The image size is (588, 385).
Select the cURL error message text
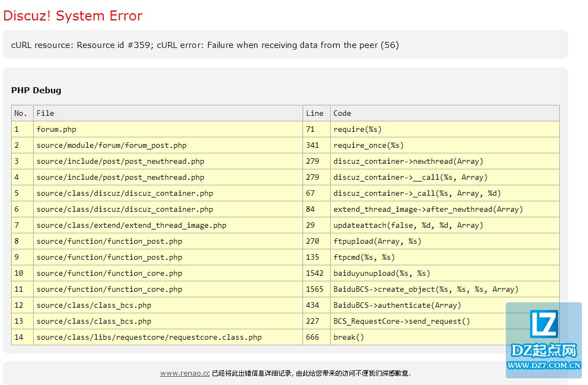pyautogui.click(x=205, y=45)
